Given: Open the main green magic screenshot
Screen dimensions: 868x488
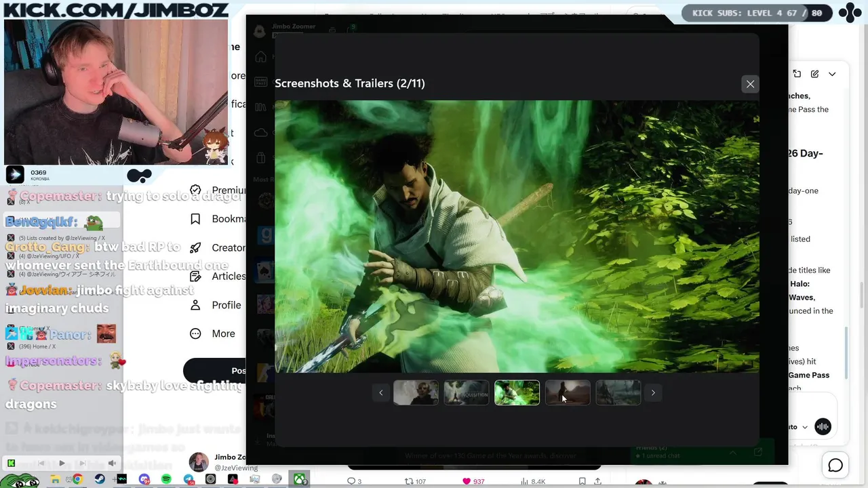Looking at the screenshot, I should (517, 236).
